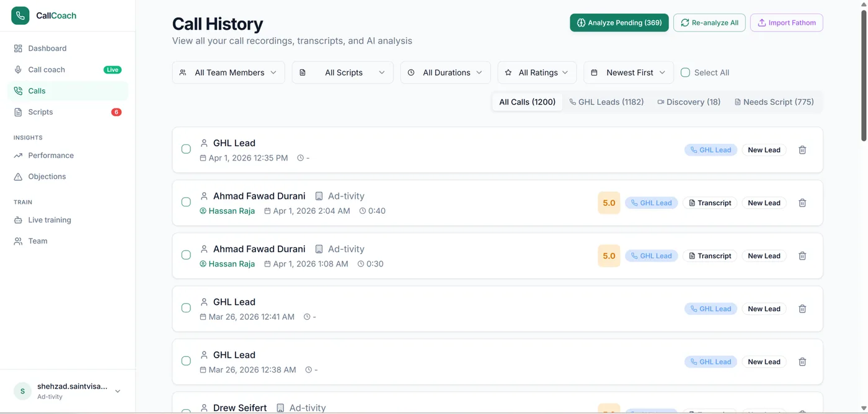Image resolution: width=868 pixels, height=414 pixels.
Task: Delete the Mar 26 12:41 AM GHL Lead
Action: click(802, 309)
